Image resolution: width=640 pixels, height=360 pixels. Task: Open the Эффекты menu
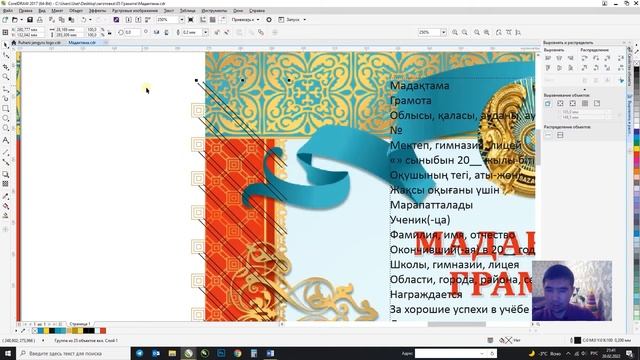pyautogui.click(x=97, y=11)
